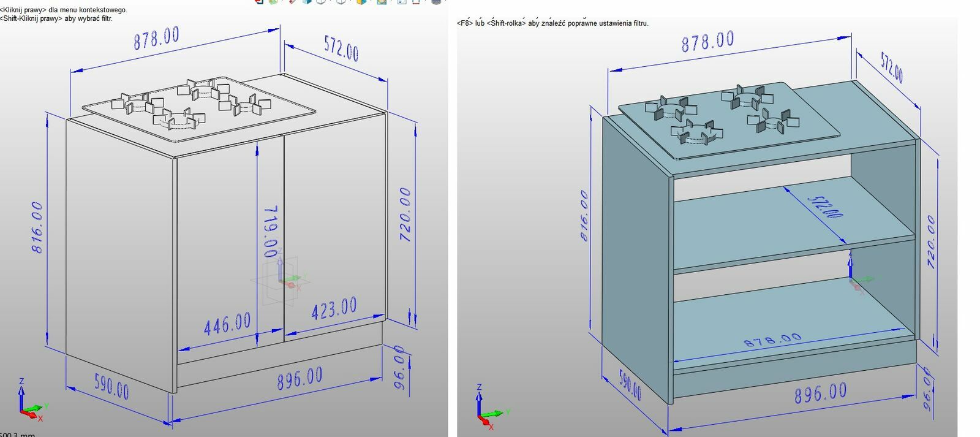Click the 720.00 dimension in the right view

click(931, 241)
